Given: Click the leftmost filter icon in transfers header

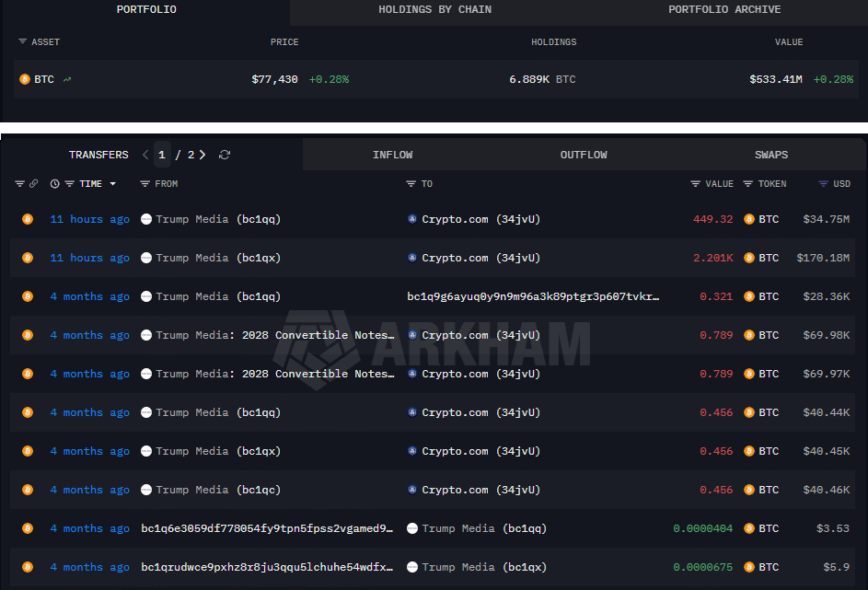Looking at the screenshot, I should pyautogui.click(x=19, y=184).
